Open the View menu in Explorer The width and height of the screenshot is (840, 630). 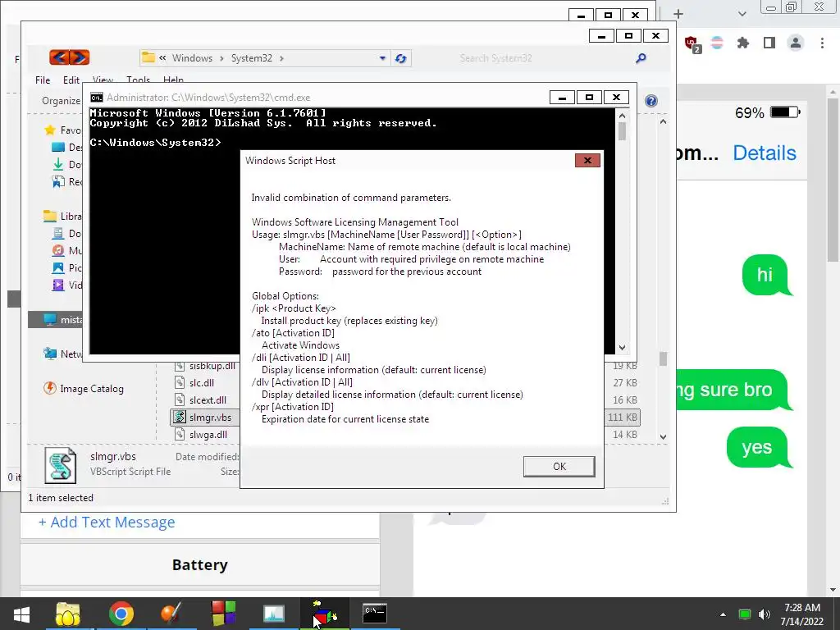point(103,79)
